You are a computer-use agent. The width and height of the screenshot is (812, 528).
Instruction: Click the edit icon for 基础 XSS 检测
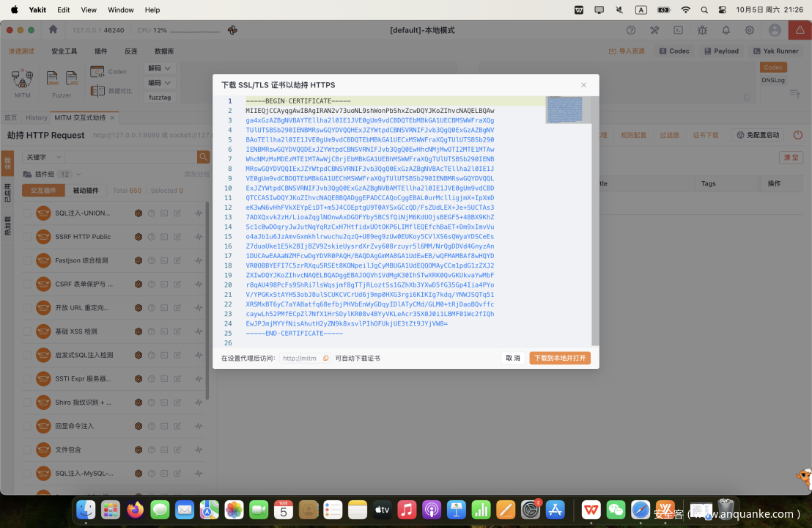[x=177, y=331]
